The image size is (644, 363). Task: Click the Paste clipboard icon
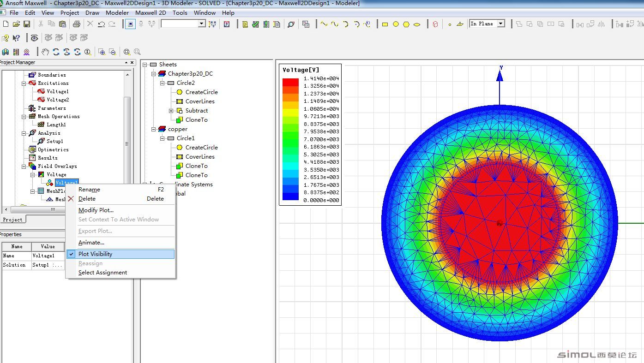tap(62, 24)
